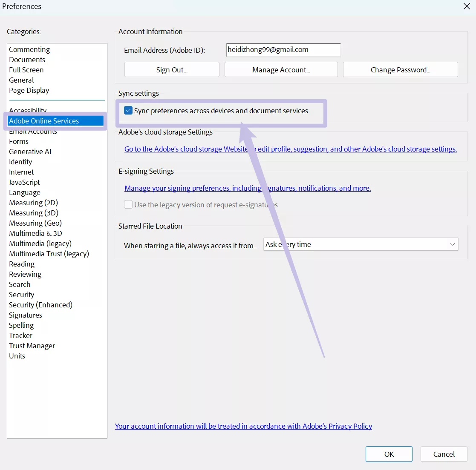Open the Adobe cloud storage settings link
This screenshot has width=476, height=470.
click(x=290, y=149)
